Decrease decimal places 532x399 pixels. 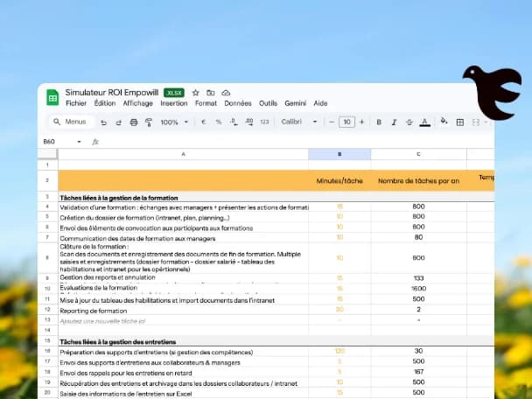coord(234,122)
